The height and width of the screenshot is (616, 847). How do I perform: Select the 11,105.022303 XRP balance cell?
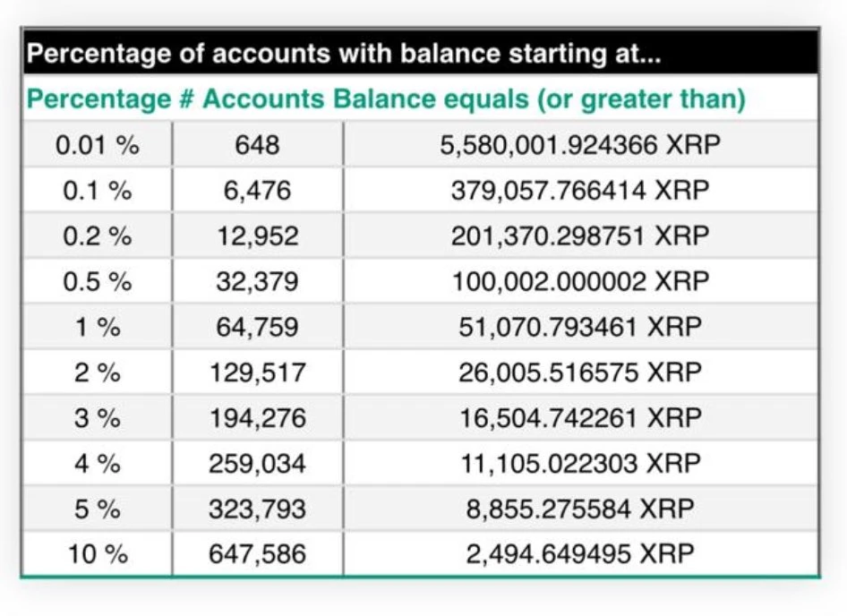(580, 464)
